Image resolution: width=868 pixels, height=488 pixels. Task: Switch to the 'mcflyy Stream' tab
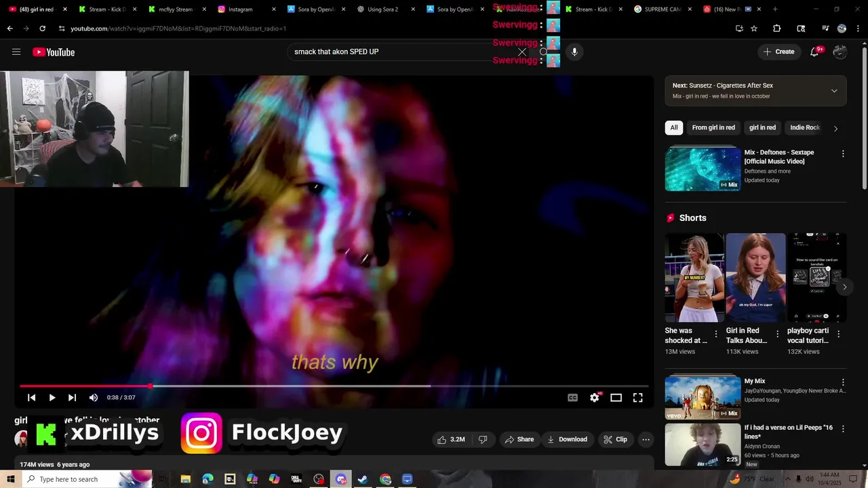(177, 9)
